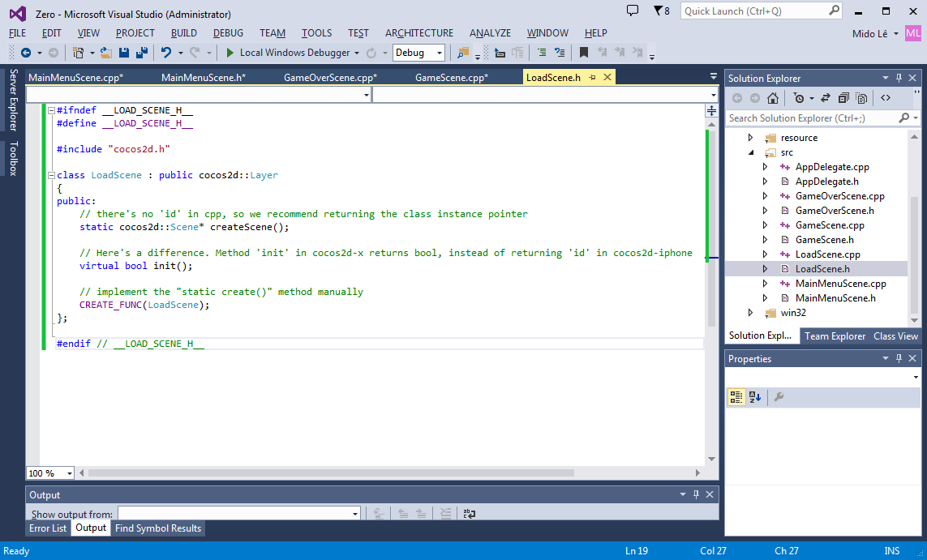The width and height of the screenshot is (927, 560).
Task: Show properties in Categorized view
Action: coord(736,397)
